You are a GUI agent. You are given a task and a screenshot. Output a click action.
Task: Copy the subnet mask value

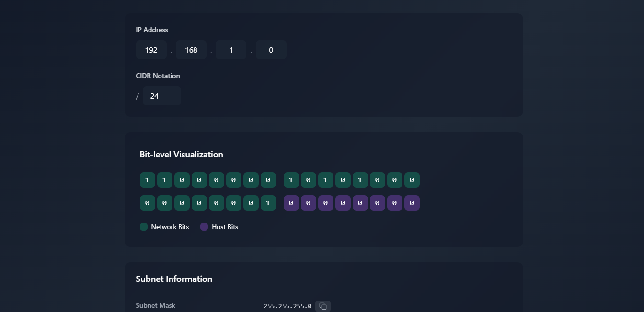point(323,306)
